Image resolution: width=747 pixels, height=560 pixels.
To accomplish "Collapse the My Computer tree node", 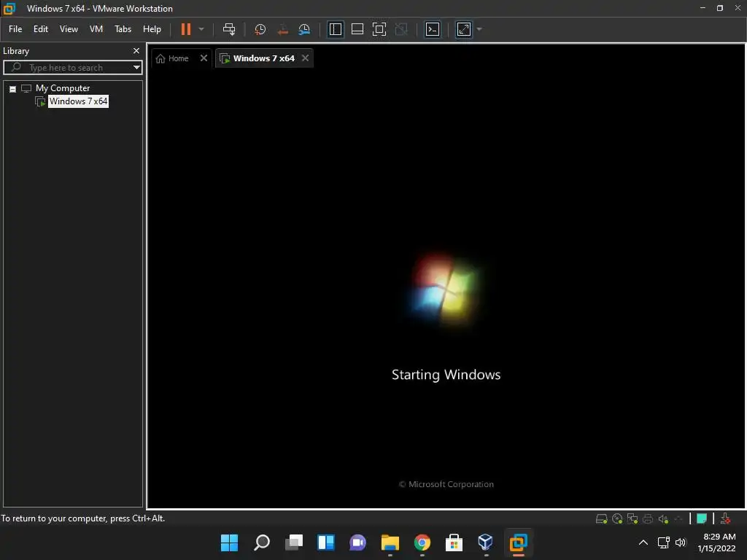I will coord(13,89).
